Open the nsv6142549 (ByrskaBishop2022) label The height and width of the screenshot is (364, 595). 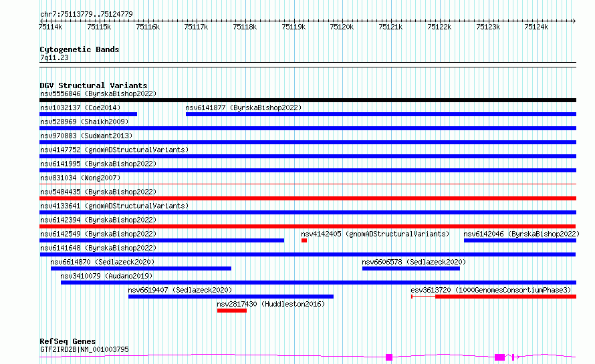[98, 234]
